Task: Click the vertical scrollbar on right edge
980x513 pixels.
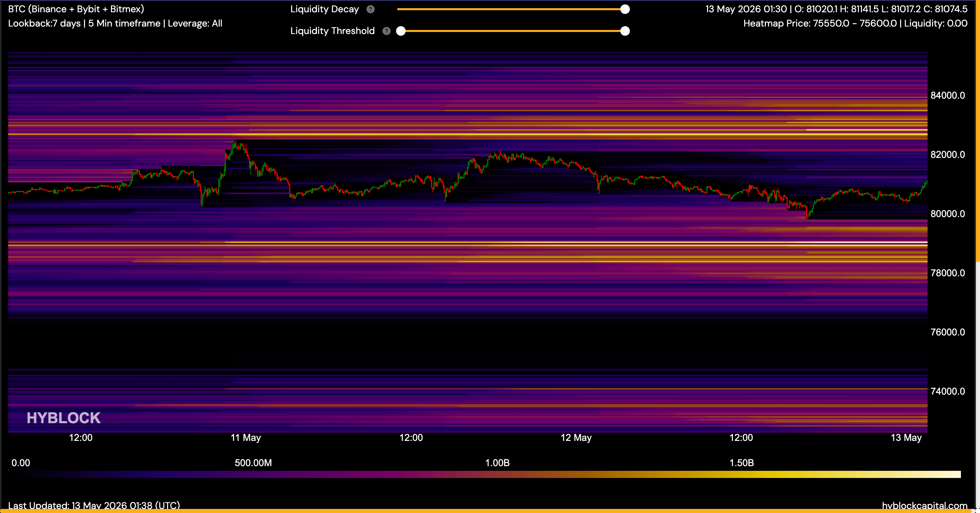Action: pos(978,131)
